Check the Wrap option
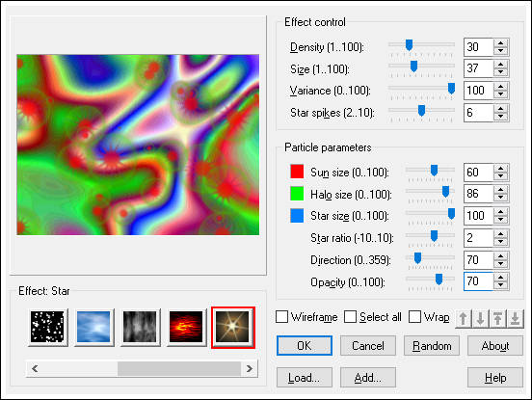The image size is (532, 400). point(415,317)
